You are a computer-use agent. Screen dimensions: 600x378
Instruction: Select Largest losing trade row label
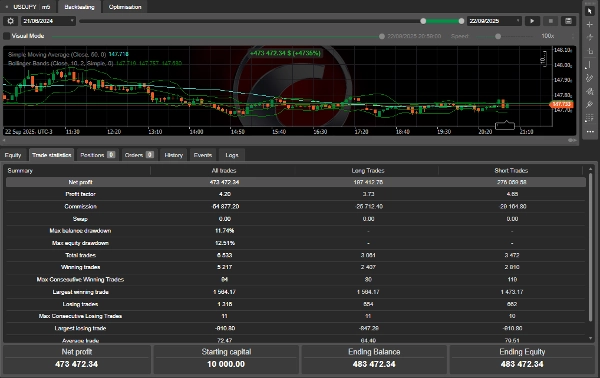click(x=80, y=328)
